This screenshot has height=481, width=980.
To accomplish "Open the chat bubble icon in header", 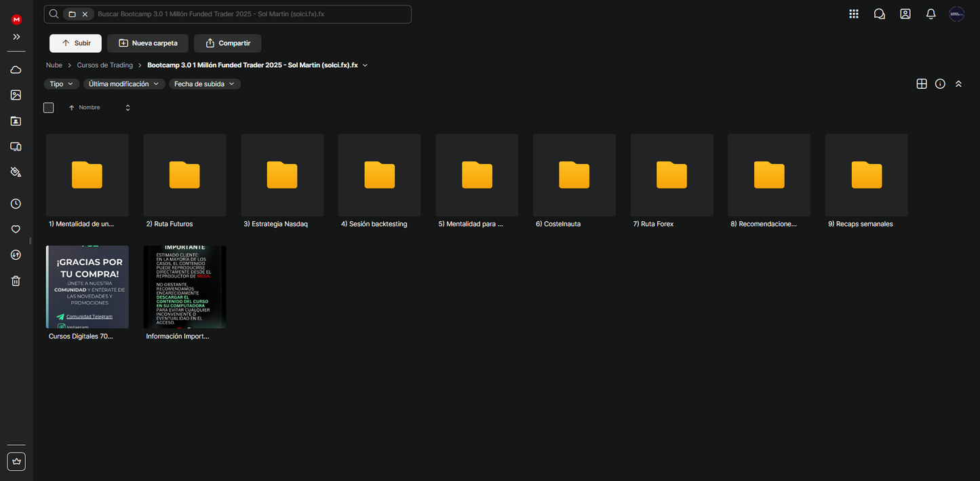I will (879, 14).
